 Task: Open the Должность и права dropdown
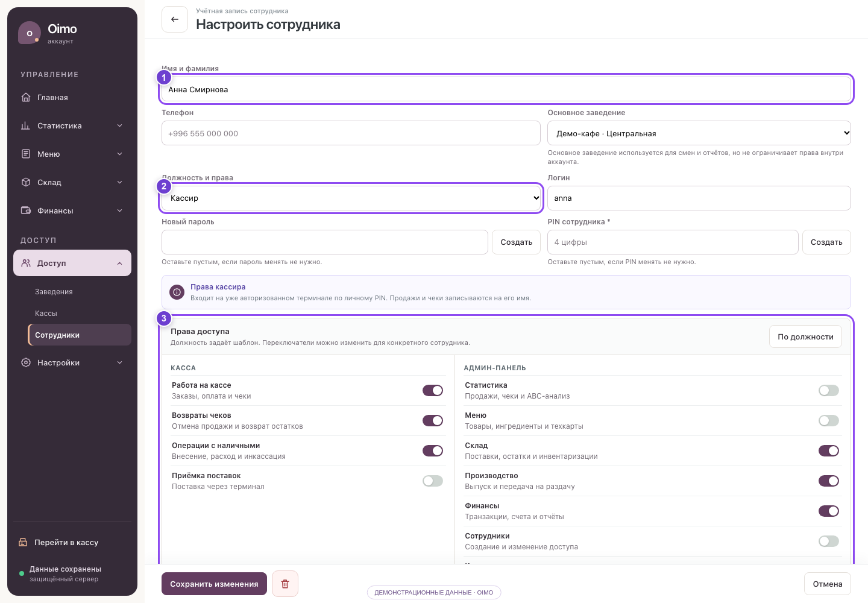351,198
